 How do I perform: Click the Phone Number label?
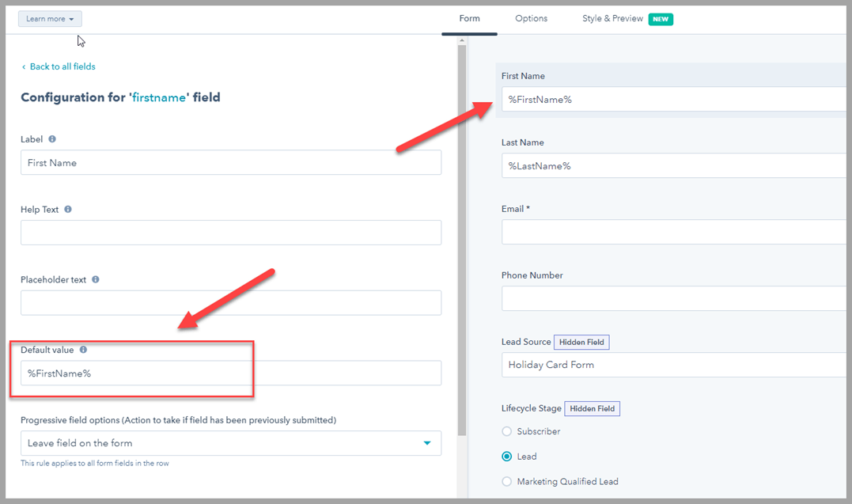click(532, 275)
